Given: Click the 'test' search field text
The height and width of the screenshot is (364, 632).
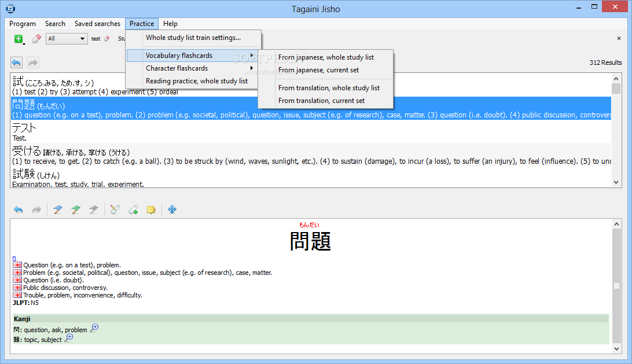Looking at the screenshot, I should [x=95, y=39].
